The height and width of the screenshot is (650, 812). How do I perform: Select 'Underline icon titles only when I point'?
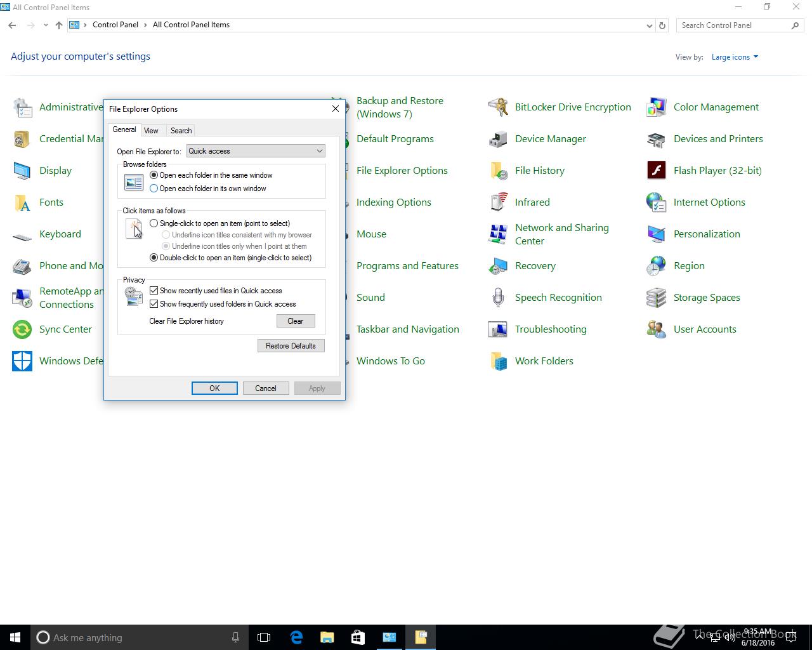pyautogui.click(x=234, y=246)
